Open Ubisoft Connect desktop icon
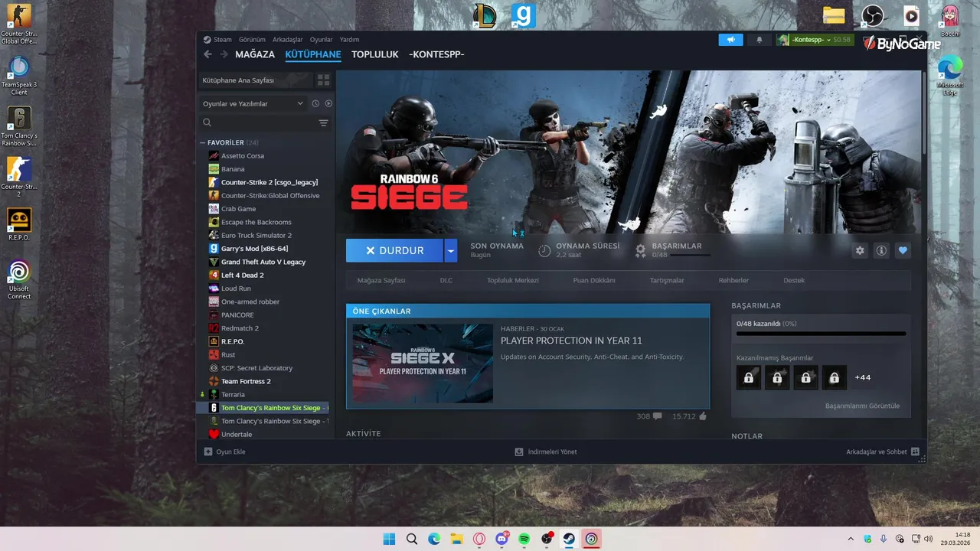The image size is (980, 551). coord(19,279)
